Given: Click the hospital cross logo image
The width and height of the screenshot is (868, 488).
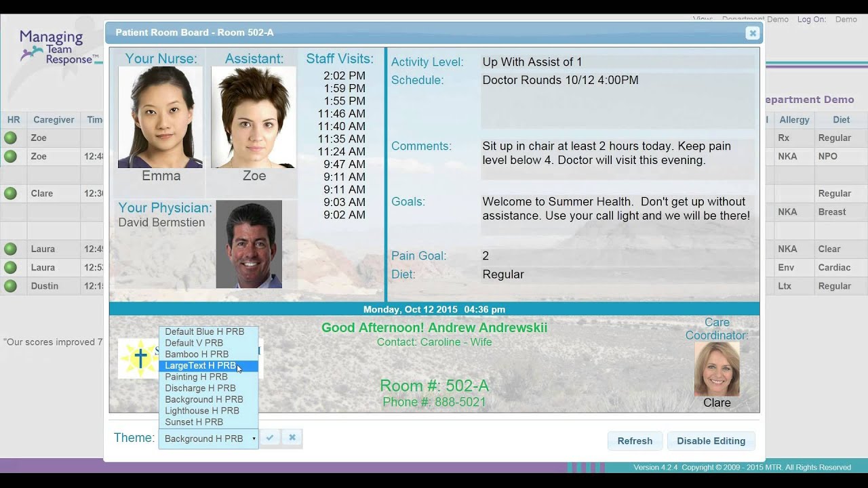Looking at the screenshot, I should coord(139,359).
